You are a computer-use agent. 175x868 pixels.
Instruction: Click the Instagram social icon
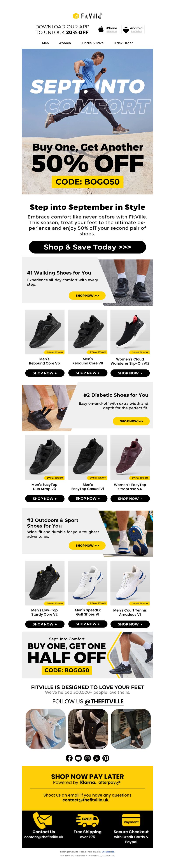pos(88,758)
